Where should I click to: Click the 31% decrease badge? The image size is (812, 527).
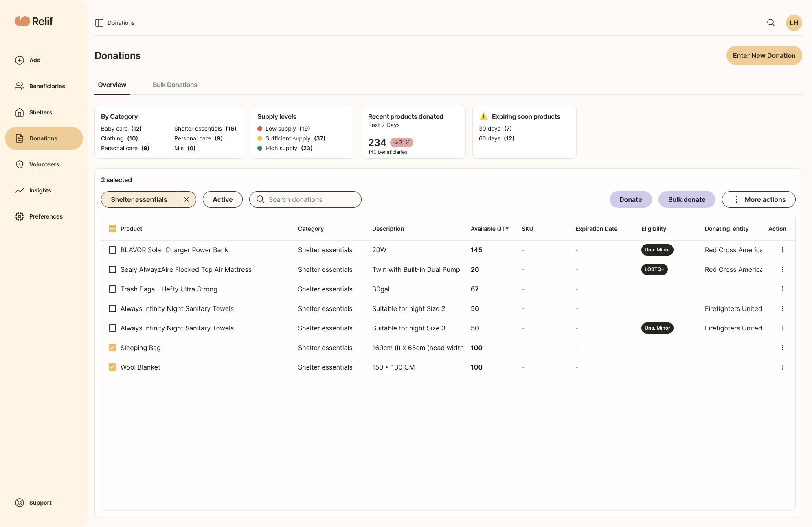click(x=402, y=142)
